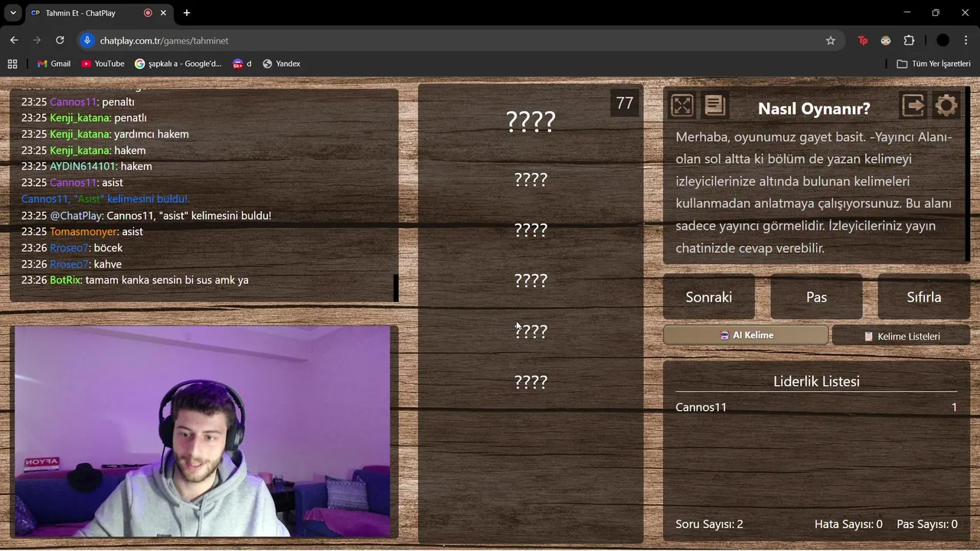Click the Cannos11 leaderboard row

click(x=816, y=407)
